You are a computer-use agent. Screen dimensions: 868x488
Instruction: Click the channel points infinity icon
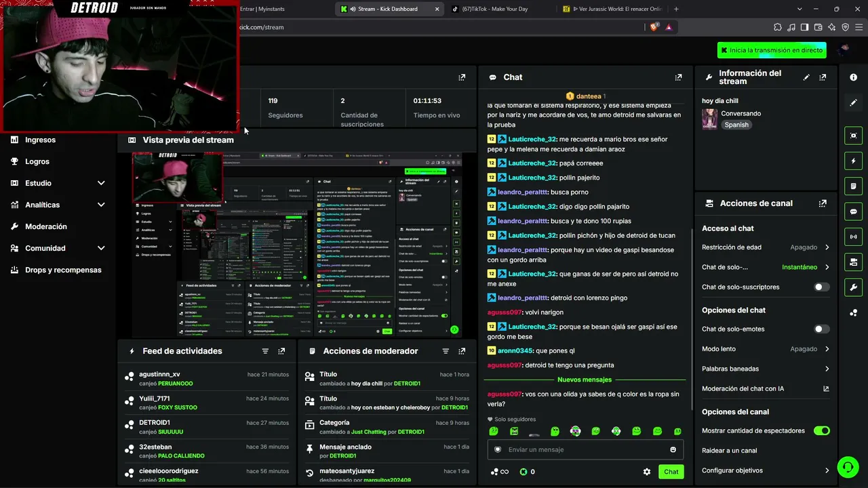[x=499, y=472]
